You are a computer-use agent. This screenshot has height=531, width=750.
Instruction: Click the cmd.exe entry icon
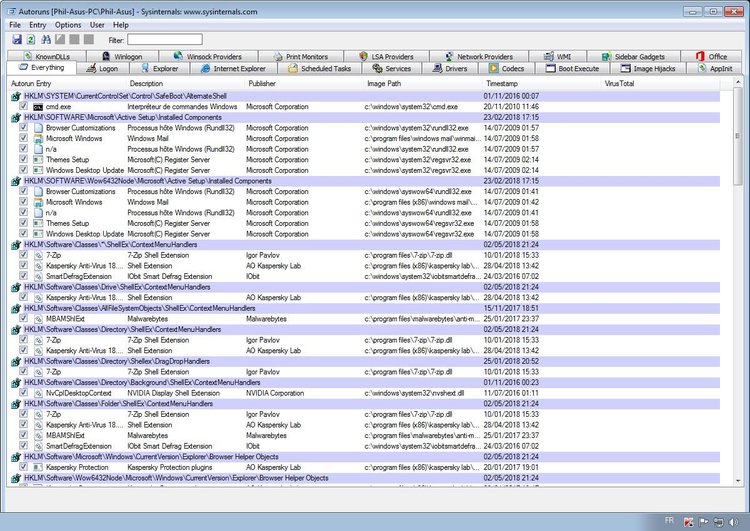38,107
